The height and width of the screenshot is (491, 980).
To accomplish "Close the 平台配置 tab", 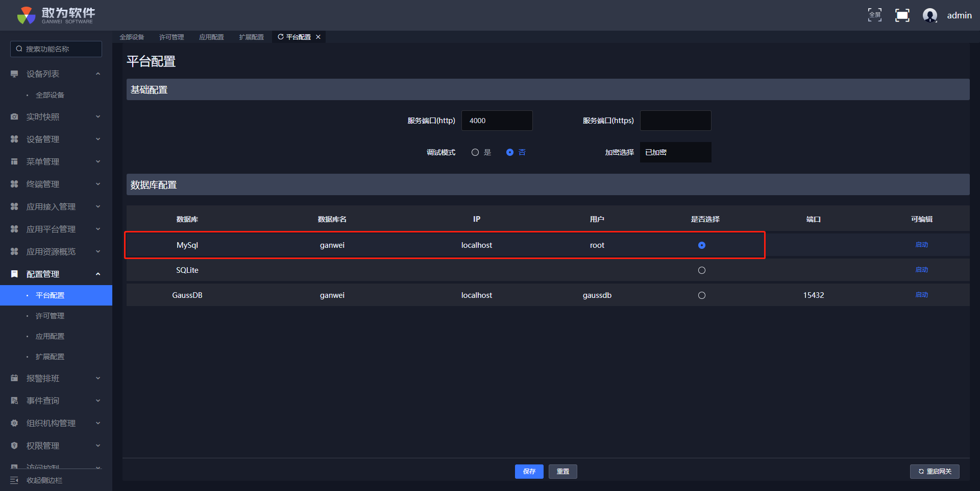I will pos(318,37).
